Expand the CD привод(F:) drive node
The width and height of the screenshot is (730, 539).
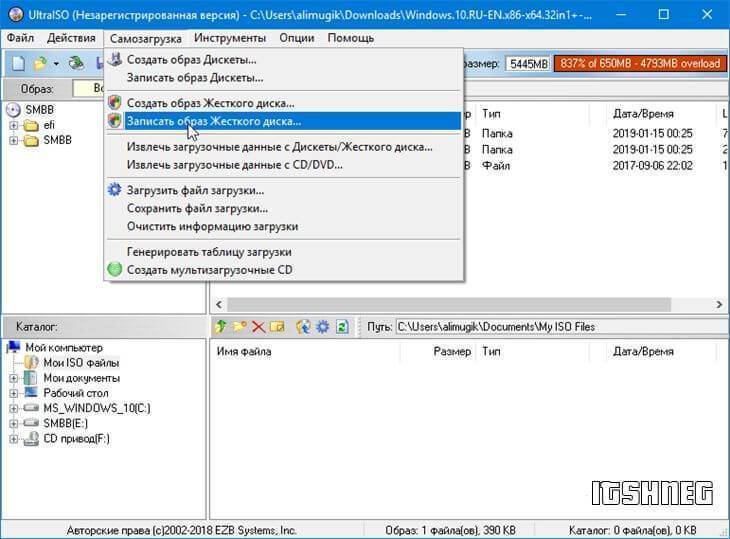(x=14, y=439)
